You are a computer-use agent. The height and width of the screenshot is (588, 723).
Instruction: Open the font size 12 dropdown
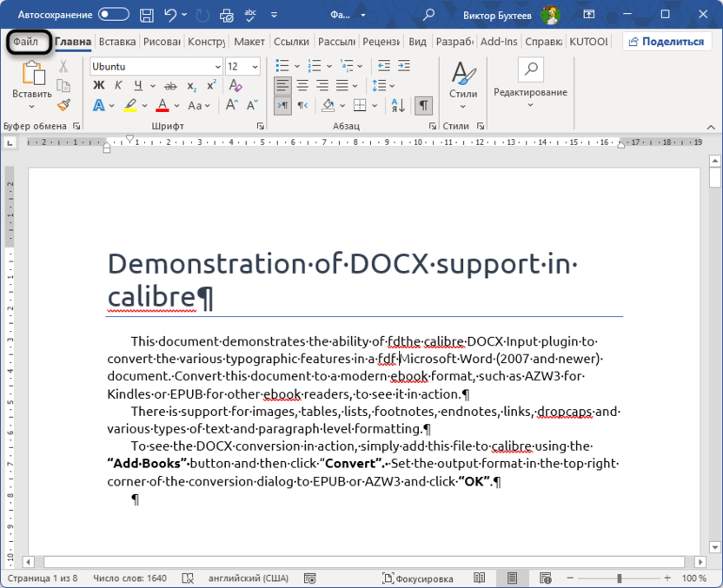[x=253, y=67]
